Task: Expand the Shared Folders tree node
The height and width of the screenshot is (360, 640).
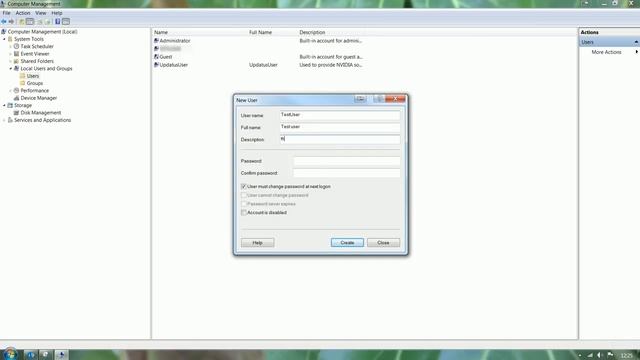Action: 11,61
